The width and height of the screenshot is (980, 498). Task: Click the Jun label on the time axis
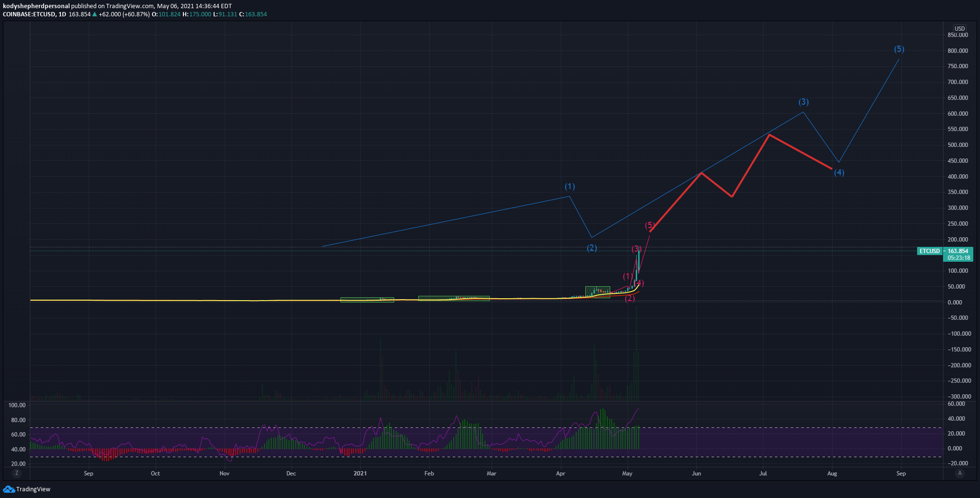click(696, 473)
